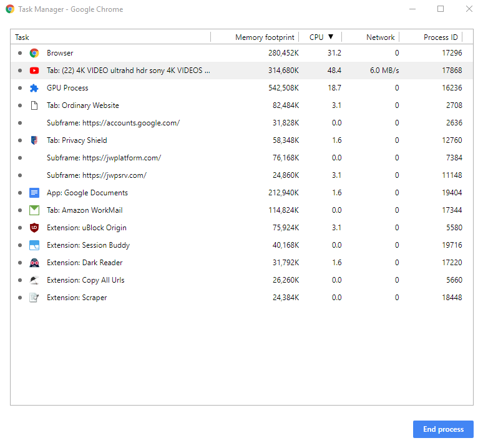Sort by the Network column header
The width and height of the screenshot is (483, 448).
click(x=371, y=37)
